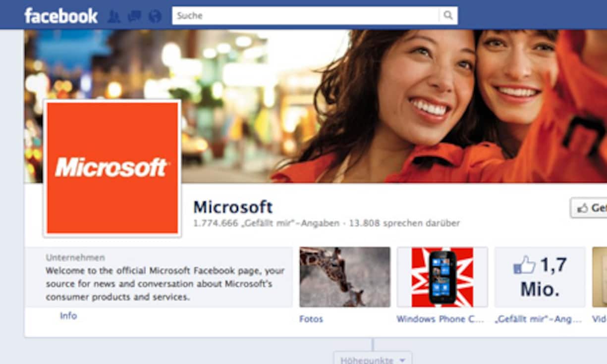The width and height of the screenshot is (607, 364).
Task: Open friend requests icon in top bar
Action: (x=114, y=17)
